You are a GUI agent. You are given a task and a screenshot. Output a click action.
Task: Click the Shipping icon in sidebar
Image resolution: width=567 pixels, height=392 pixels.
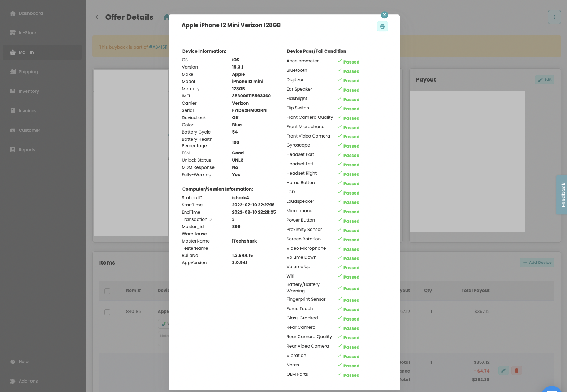point(13,71)
